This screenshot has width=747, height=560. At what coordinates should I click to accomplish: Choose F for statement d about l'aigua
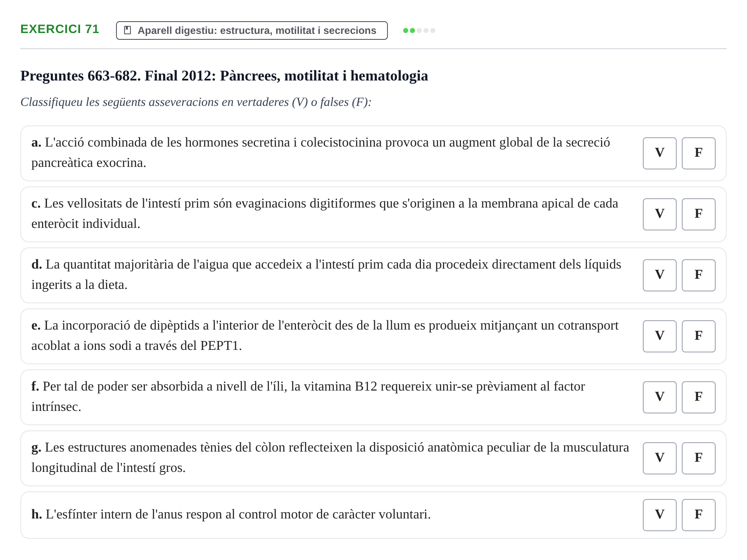[x=698, y=275]
